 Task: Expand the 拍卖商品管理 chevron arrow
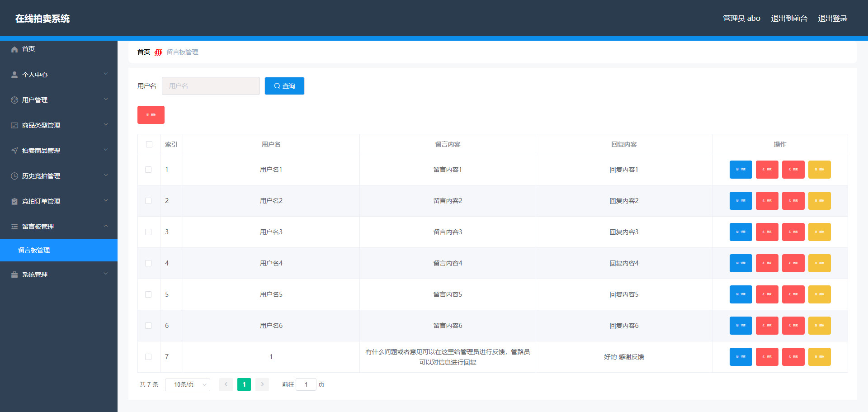pyautogui.click(x=106, y=150)
